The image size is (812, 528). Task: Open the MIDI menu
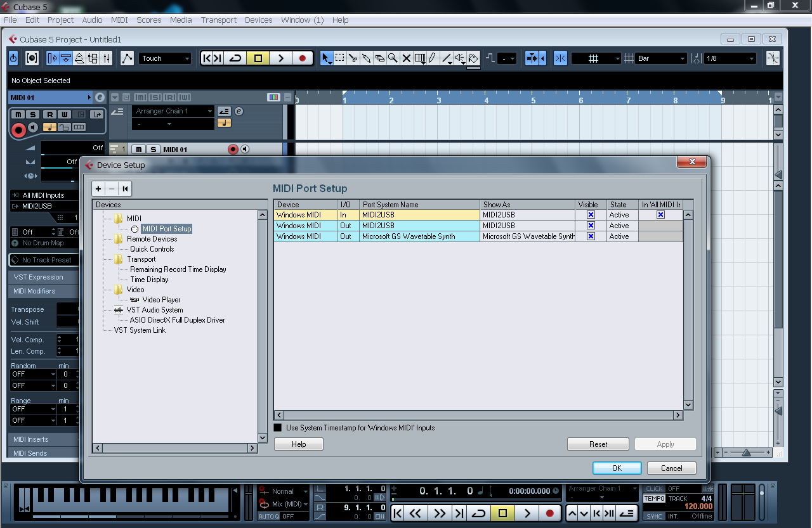(119, 20)
